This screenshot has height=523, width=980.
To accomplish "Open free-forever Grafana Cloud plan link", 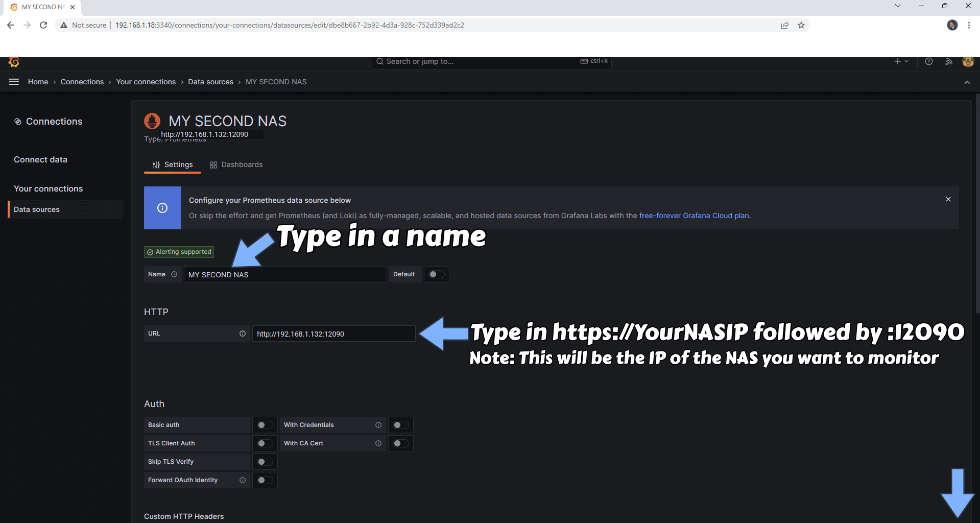I will click(x=694, y=216).
